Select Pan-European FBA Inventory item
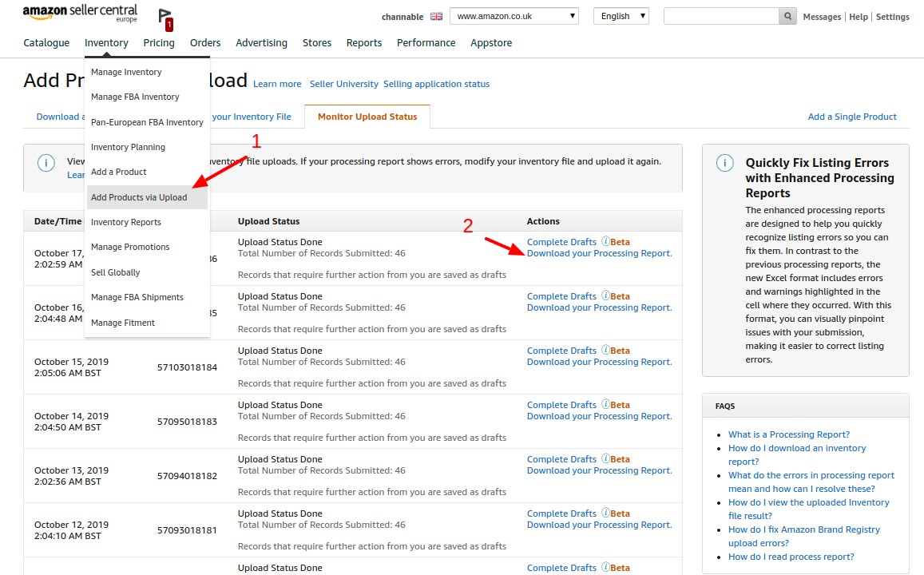This screenshot has width=924, height=575. (x=147, y=122)
